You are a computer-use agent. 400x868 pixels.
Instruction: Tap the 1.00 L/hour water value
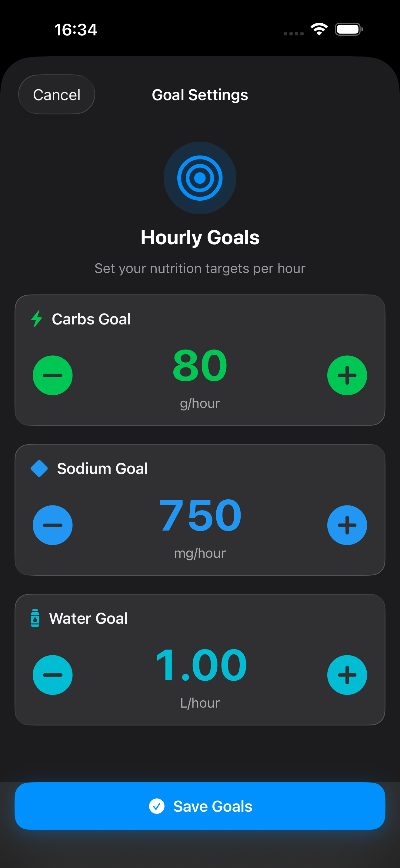click(x=200, y=665)
